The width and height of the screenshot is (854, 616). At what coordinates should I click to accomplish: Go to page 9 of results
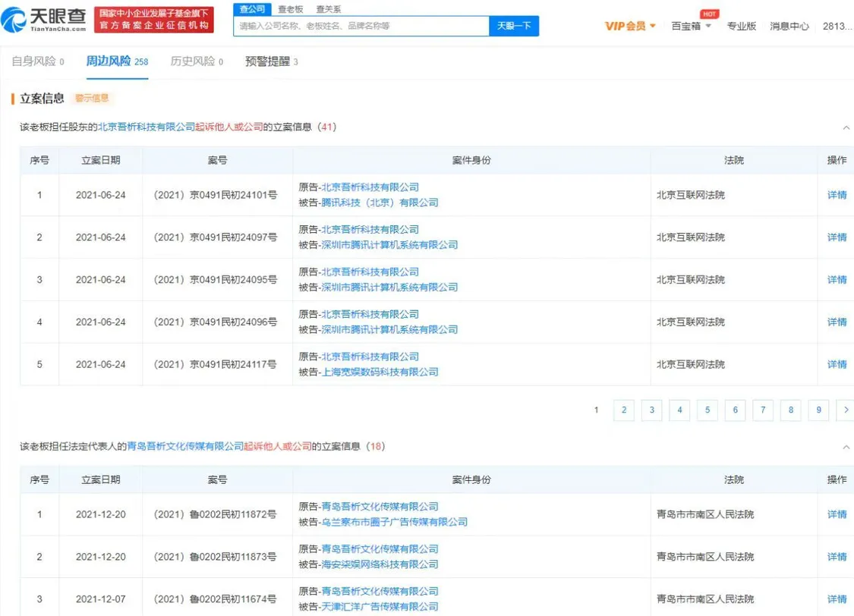point(818,410)
